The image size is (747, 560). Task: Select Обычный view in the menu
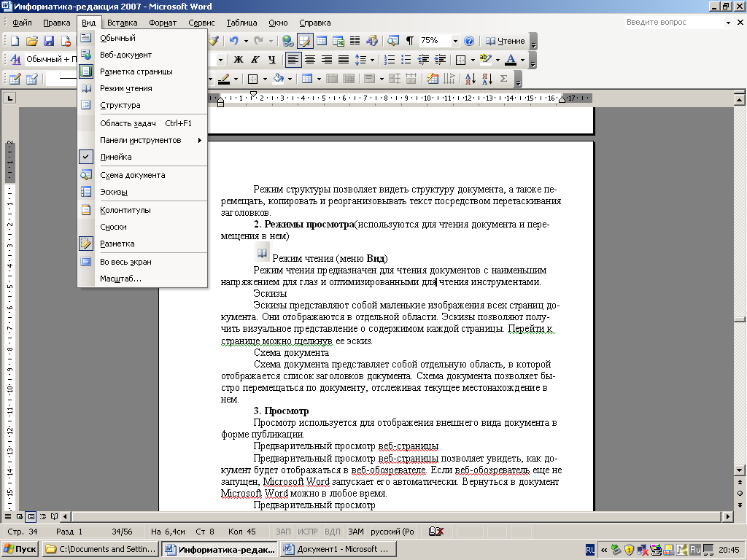click(142, 38)
